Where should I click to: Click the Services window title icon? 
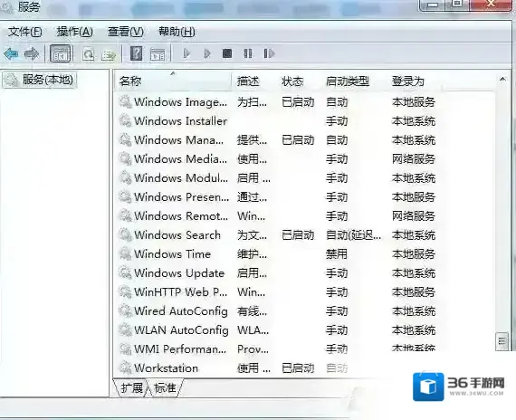7,7
